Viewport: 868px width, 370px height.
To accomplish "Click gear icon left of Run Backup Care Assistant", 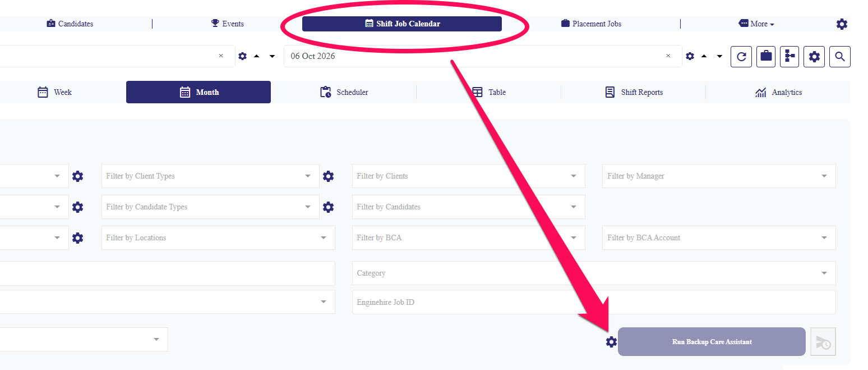I will click(x=611, y=342).
